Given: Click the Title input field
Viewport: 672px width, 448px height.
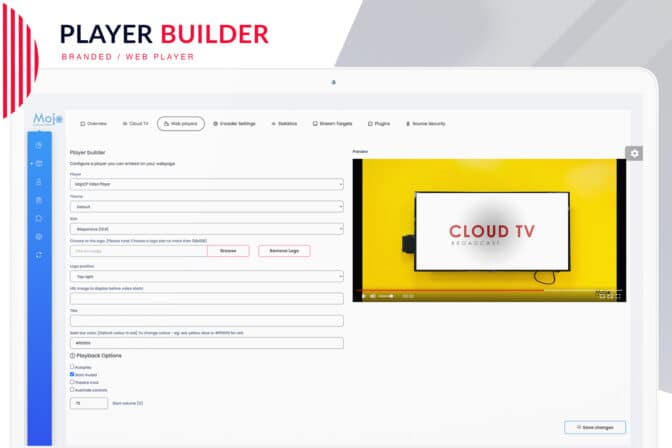Looking at the screenshot, I should coord(207,321).
